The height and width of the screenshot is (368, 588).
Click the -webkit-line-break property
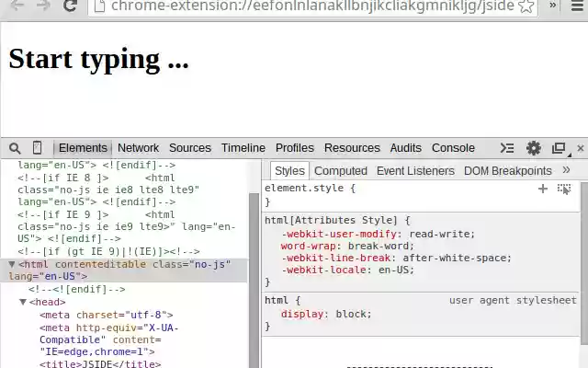(x=336, y=258)
